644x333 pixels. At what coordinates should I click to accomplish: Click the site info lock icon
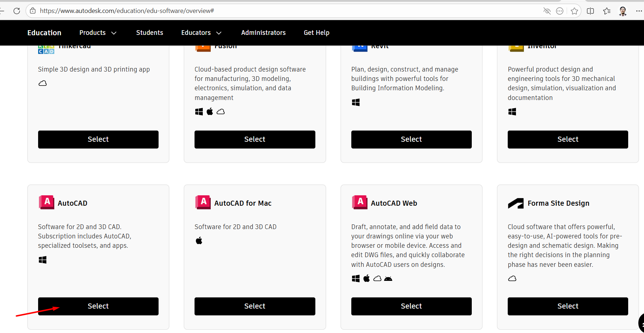33,11
